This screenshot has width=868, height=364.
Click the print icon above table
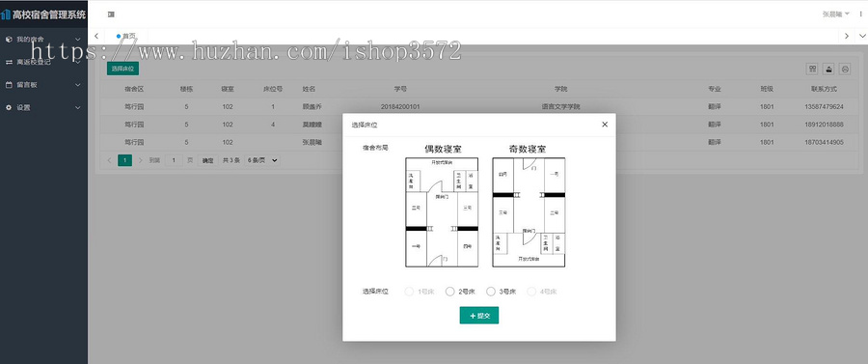pyautogui.click(x=845, y=69)
